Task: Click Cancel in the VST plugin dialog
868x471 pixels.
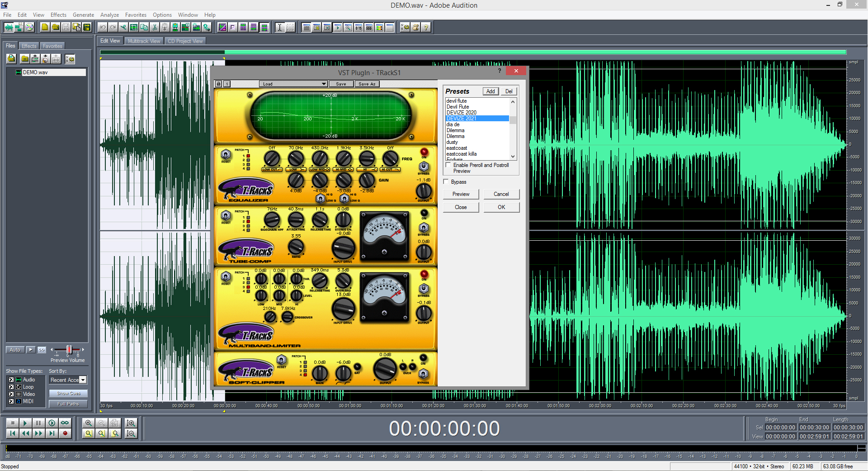Action: [x=501, y=194]
